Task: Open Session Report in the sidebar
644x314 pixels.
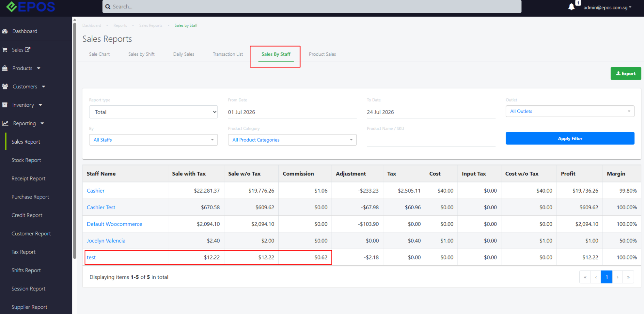Action: 29,289
